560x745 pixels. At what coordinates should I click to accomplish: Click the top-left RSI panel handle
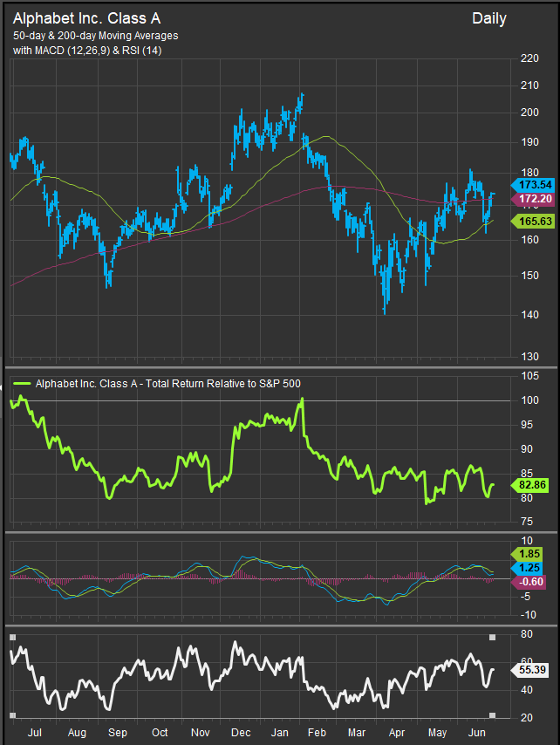tap(12, 638)
